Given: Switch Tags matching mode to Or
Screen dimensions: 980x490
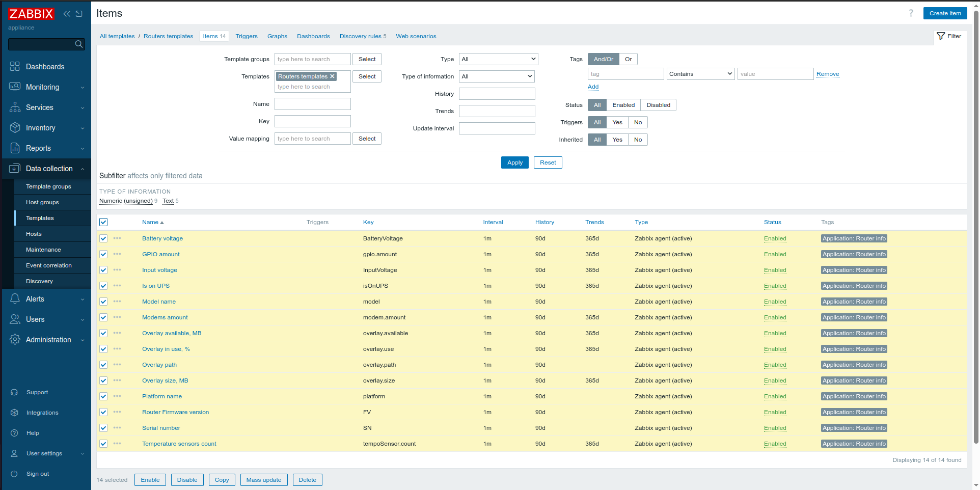Looking at the screenshot, I should [628, 59].
